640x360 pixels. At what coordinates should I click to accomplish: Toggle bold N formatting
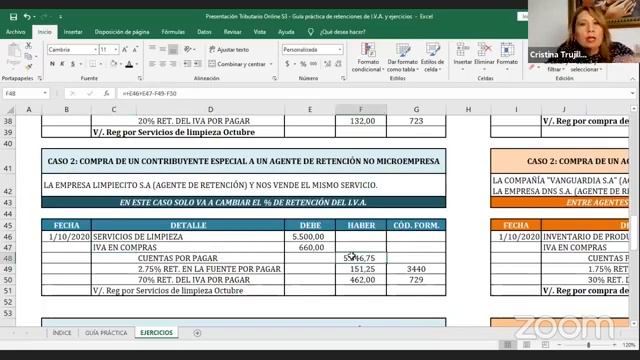[52, 64]
